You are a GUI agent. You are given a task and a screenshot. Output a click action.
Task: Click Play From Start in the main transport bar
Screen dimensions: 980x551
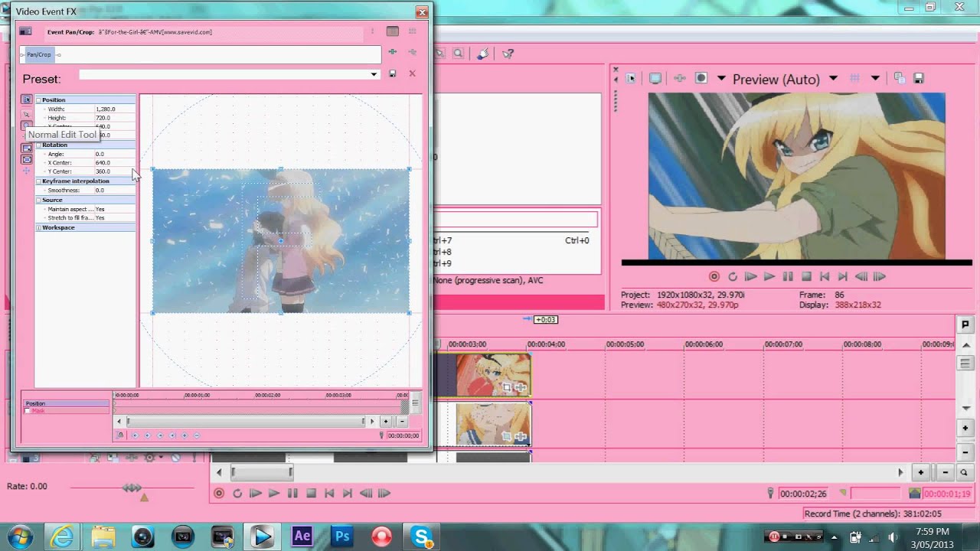tap(256, 494)
